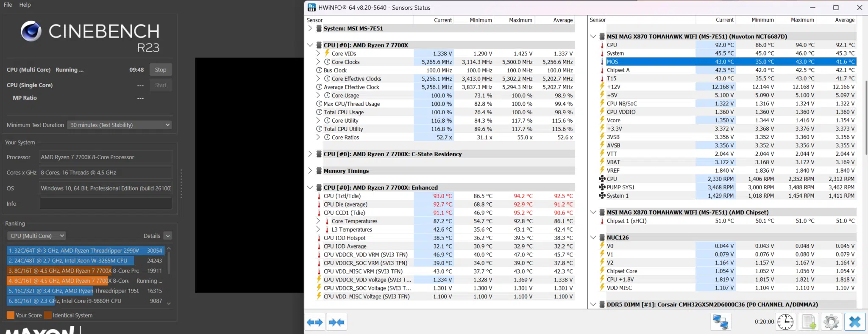Collapse the NUC126 sensor group
Image resolution: width=868 pixels, height=334 pixels.
593,237
